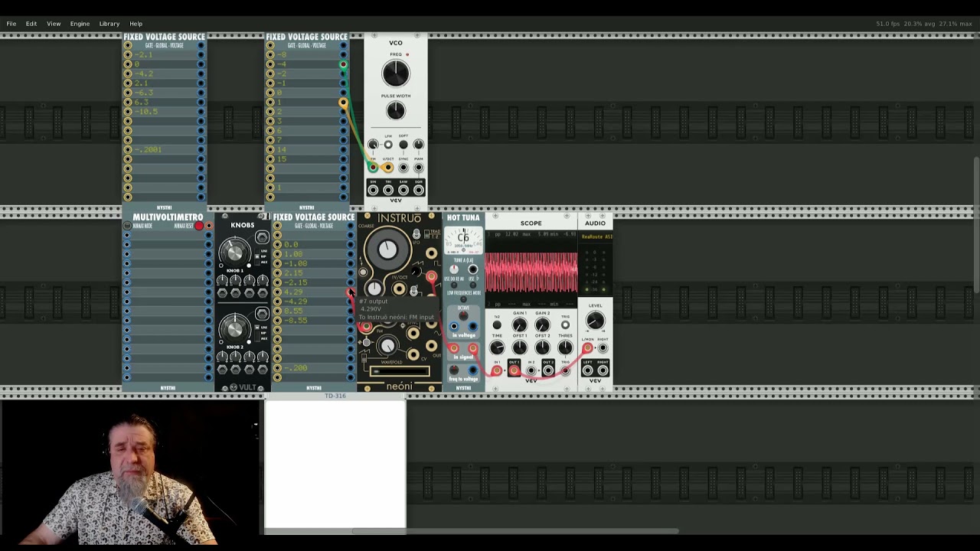The width and height of the screenshot is (980, 551).
Task: Click the Scope waveform display
Action: pos(531,269)
